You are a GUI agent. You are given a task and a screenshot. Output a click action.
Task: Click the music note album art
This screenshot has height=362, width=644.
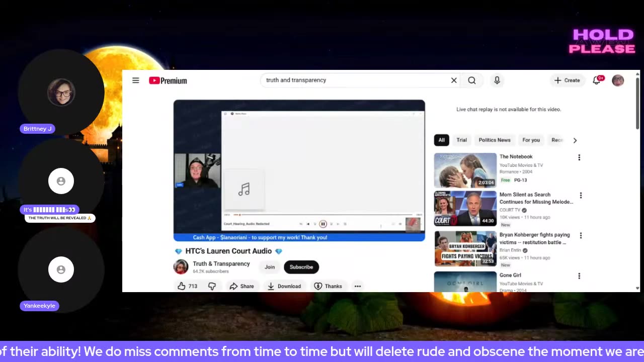(244, 190)
